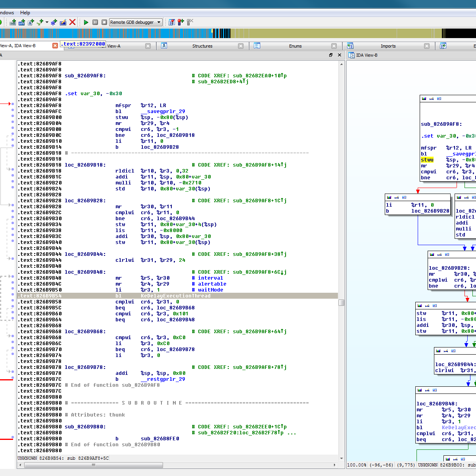Viewport: 476px width, 476px height.
Task: Click the pencil edit toolbar icon
Action: [x=63, y=22]
